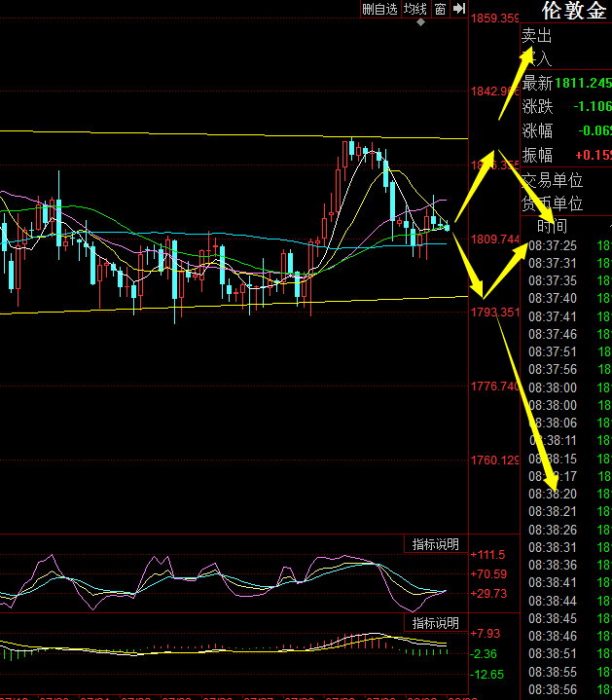Click the -12.65 MACD scale label
The width and height of the screenshot is (612, 700).
[x=487, y=675]
